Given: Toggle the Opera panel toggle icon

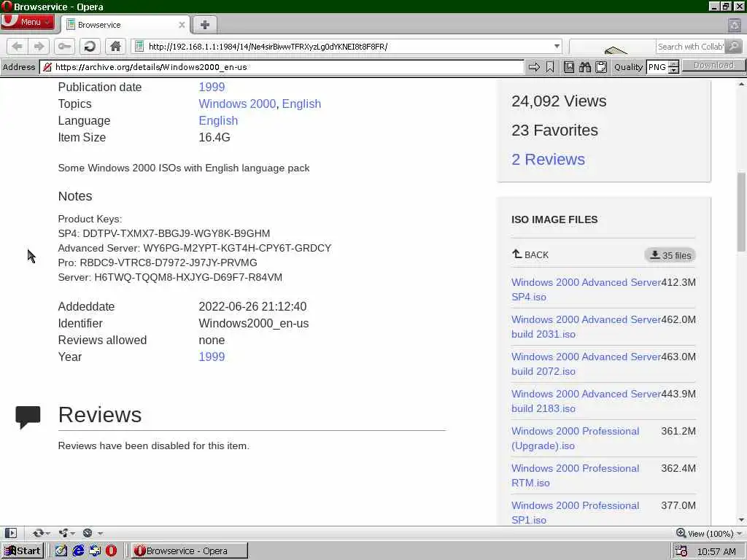Looking at the screenshot, I should click(10, 533).
